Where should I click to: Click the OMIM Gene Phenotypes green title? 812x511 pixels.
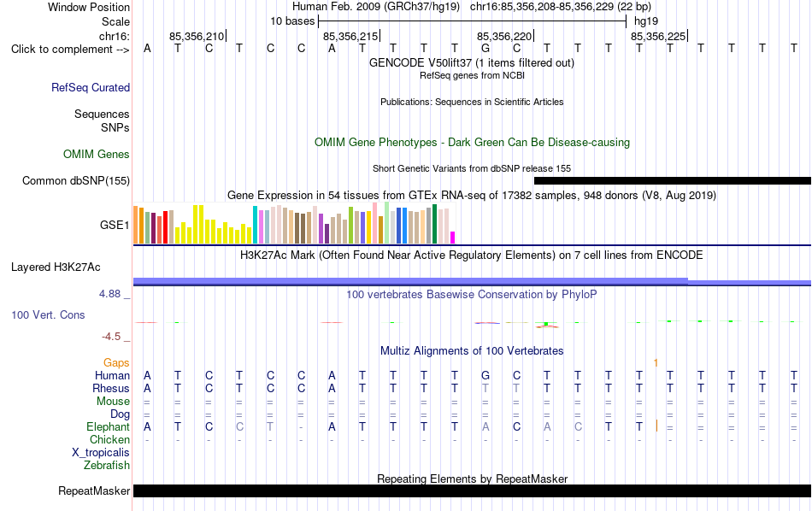pyautogui.click(x=472, y=143)
